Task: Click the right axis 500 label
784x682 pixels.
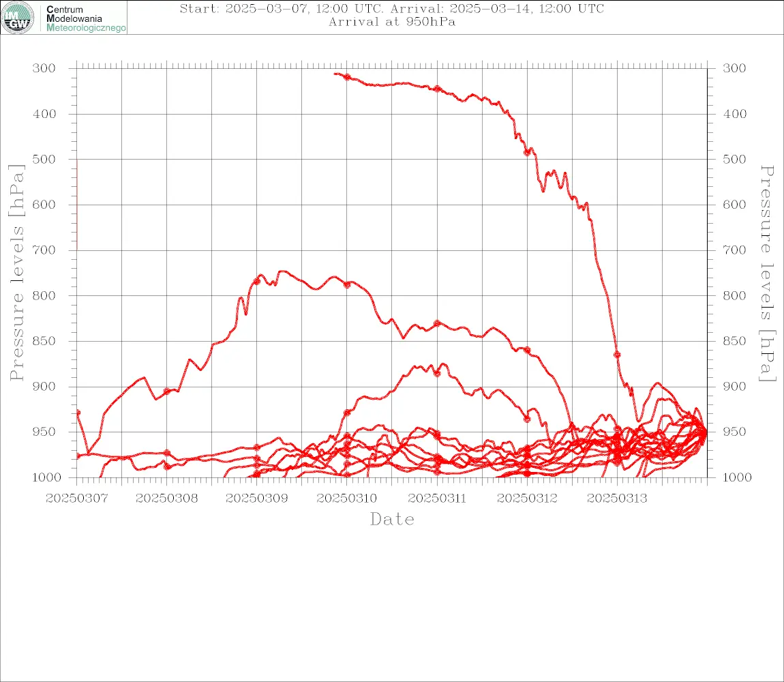Action: 734,159
